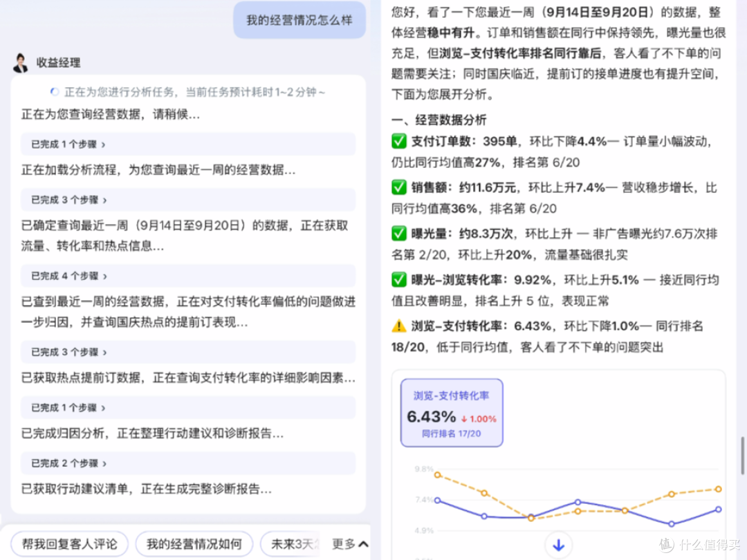Click the first orange data point on chart

point(438,475)
